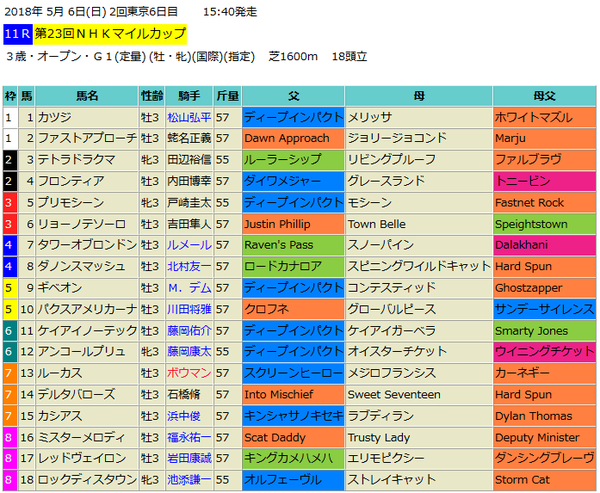Select horse name カツジ
Image resolution: width=600 pixels, height=493 pixels.
[54, 118]
